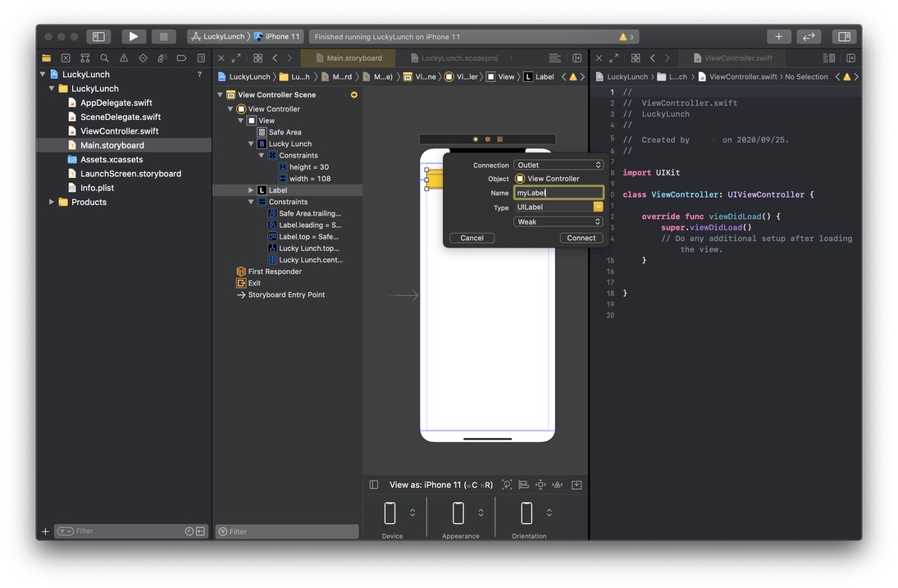Change the Orientation selector stepper
The image size is (898, 588).
(x=549, y=513)
